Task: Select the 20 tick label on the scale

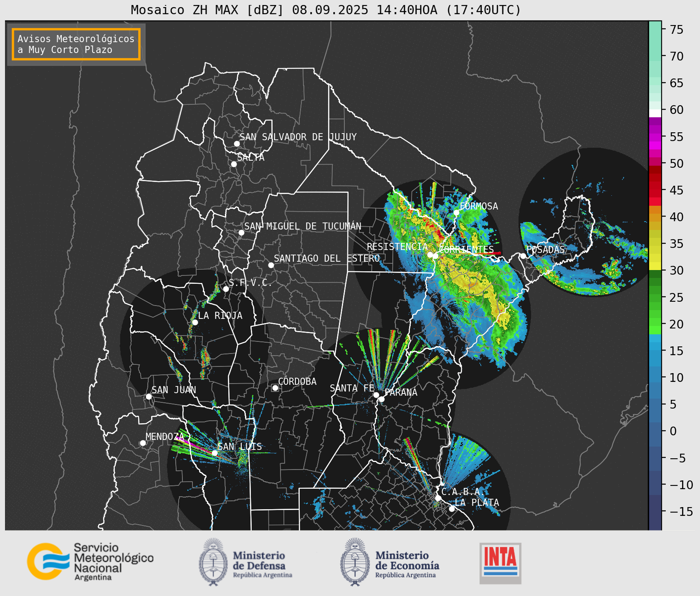Action: pyautogui.click(x=677, y=324)
